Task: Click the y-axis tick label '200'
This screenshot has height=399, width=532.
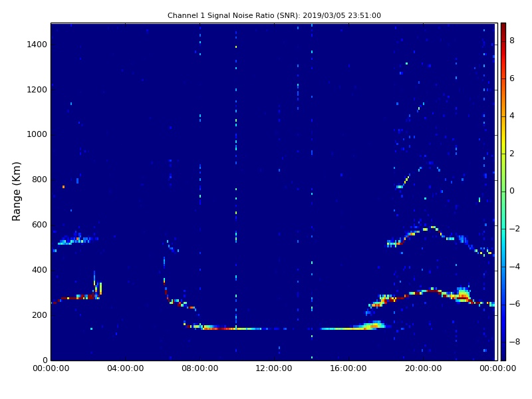Action: pos(39,315)
